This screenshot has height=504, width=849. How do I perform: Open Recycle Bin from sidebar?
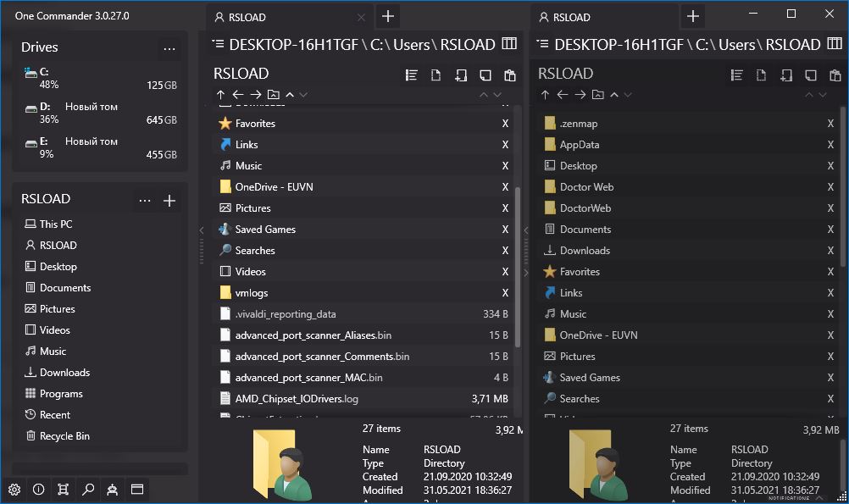click(x=64, y=436)
